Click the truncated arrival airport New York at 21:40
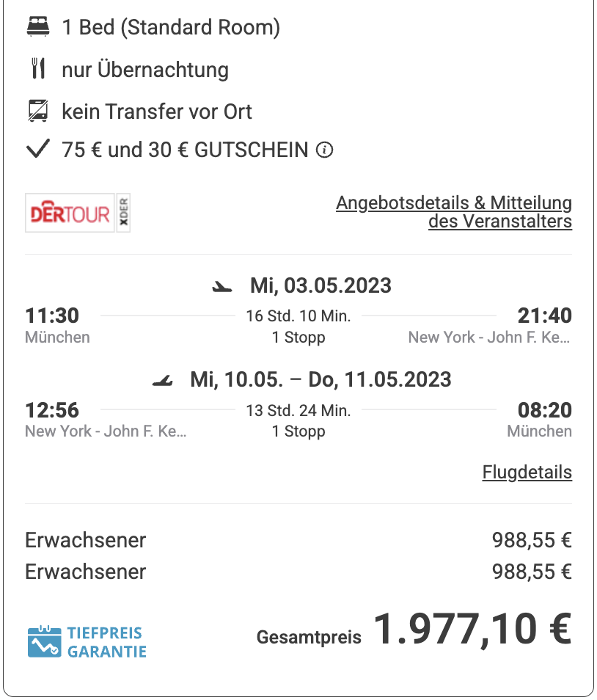 click(489, 337)
